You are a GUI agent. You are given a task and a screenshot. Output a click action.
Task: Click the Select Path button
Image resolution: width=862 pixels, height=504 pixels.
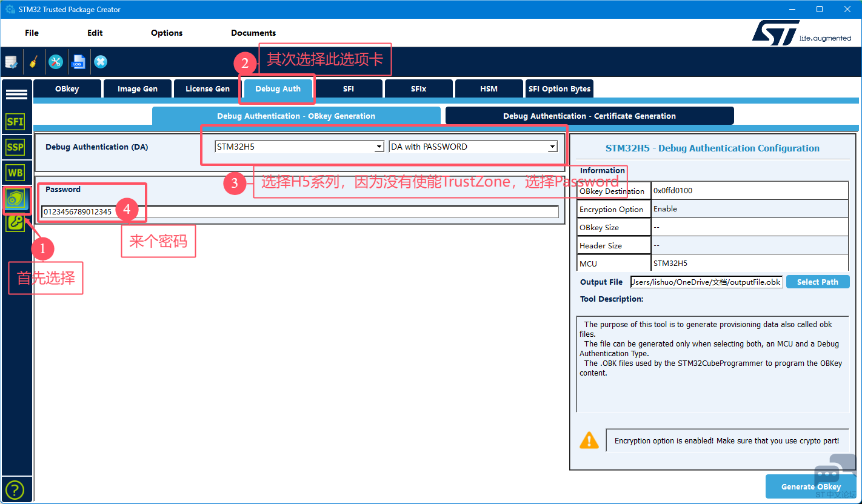tap(818, 282)
